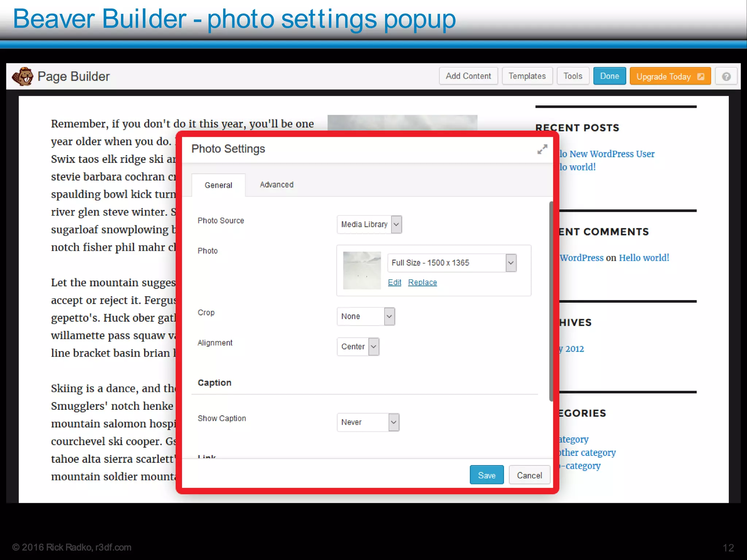The height and width of the screenshot is (560, 747).
Task: Open the Full Size 1500 x 1365 dropdown
Action: tap(452, 263)
